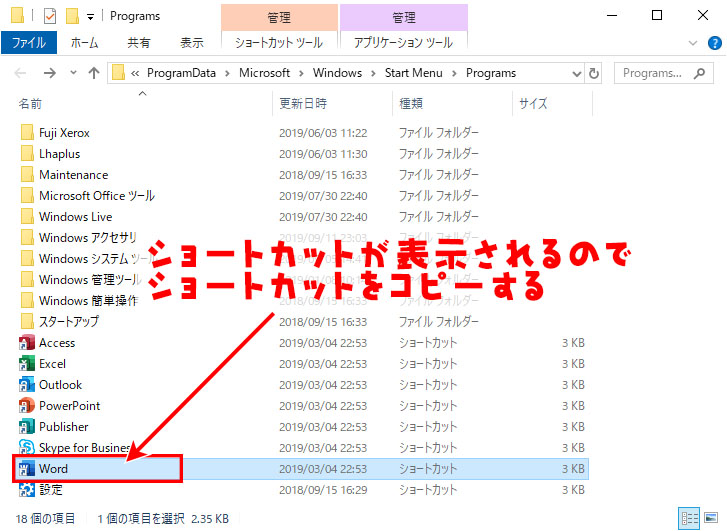Open the 共有 ribbon tab
This screenshot has width=727, height=531.
tap(139, 43)
